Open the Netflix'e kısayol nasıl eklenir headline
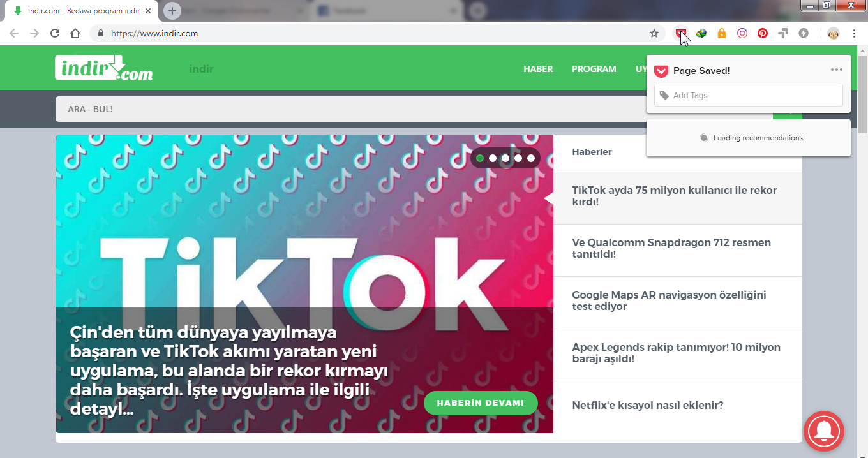Viewport: 868px width, 458px height. tap(647, 406)
